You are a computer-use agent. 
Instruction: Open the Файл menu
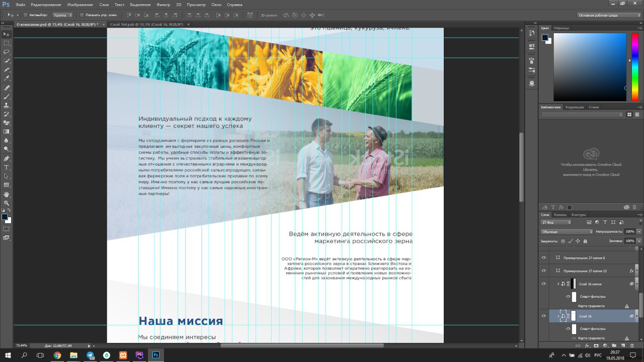[21, 5]
